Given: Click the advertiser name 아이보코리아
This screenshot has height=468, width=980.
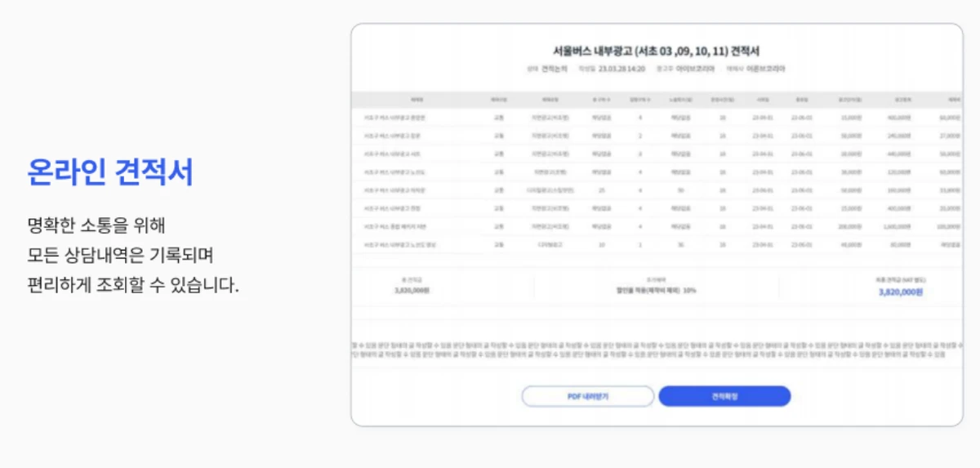Looking at the screenshot, I should tap(695, 69).
